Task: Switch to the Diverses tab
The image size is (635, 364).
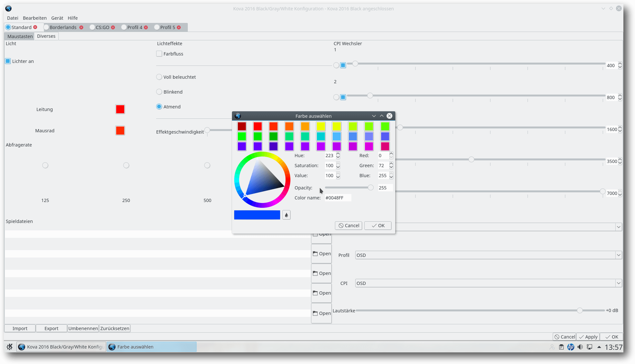Action: 46,36
